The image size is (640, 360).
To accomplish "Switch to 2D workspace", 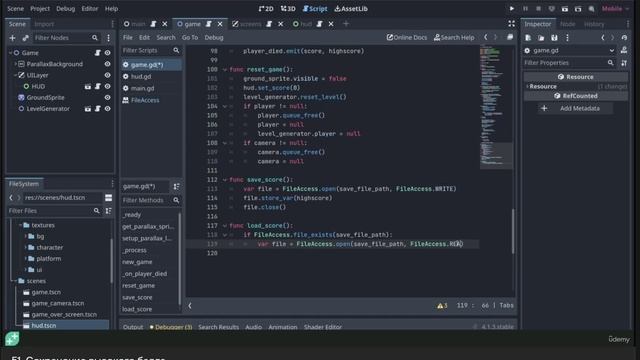I will pos(266,9).
